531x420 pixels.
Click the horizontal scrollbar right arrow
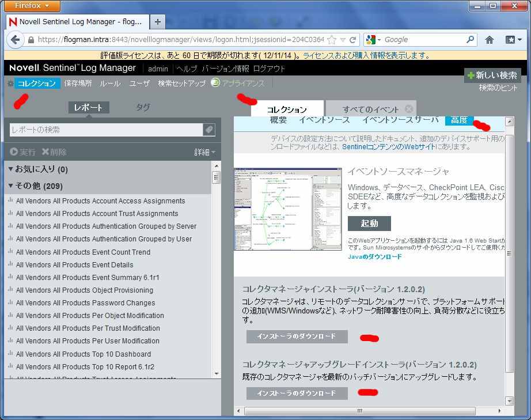click(499, 411)
